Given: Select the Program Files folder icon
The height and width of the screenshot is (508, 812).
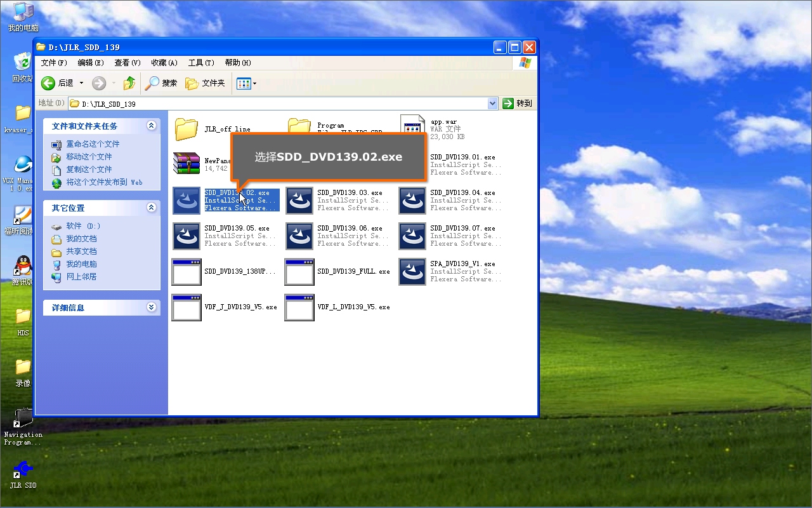Looking at the screenshot, I should tap(299, 124).
